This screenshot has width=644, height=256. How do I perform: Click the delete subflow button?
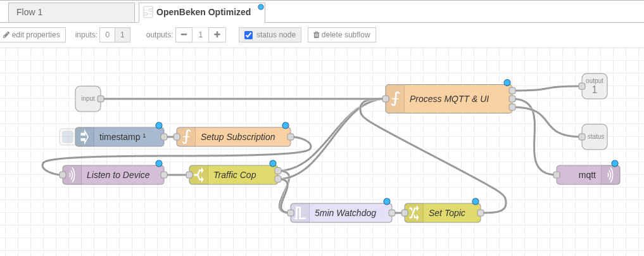342,35
